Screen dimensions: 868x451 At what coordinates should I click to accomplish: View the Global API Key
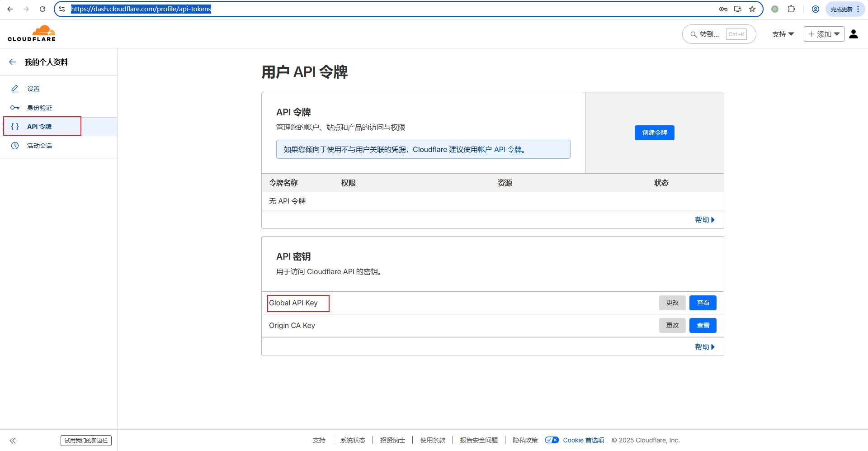point(703,303)
